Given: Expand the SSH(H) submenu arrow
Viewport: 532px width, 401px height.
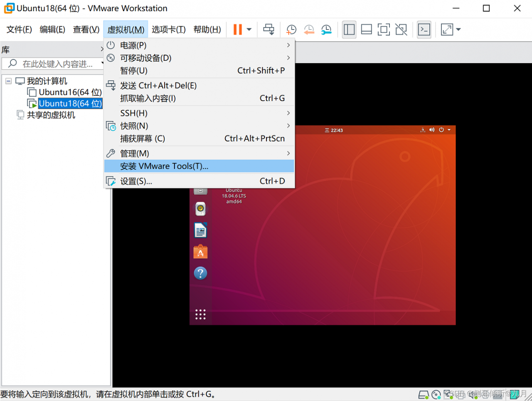Looking at the screenshot, I should (x=288, y=113).
